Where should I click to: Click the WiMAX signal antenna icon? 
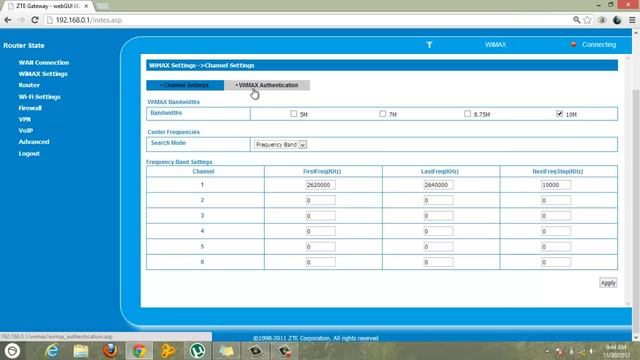click(429, 44)
